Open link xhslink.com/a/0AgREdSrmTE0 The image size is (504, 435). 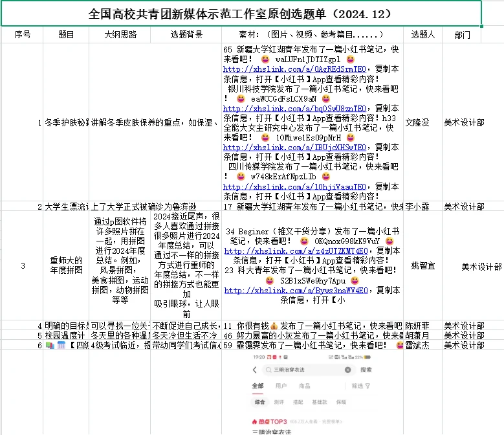[x=294, y=69]
